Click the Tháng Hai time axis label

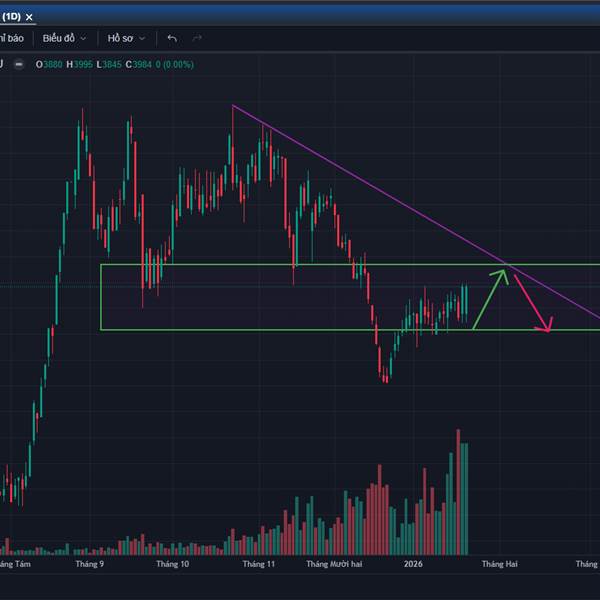[500, 564]
